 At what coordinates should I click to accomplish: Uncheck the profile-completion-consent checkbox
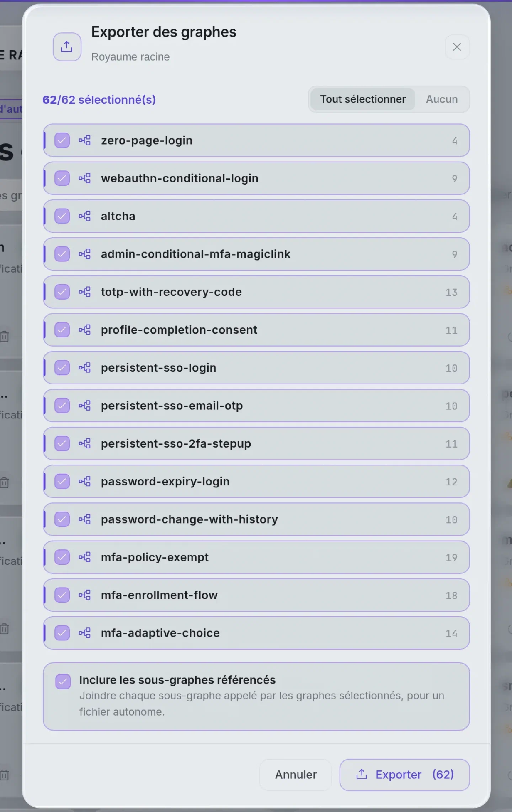pos(62,330)
